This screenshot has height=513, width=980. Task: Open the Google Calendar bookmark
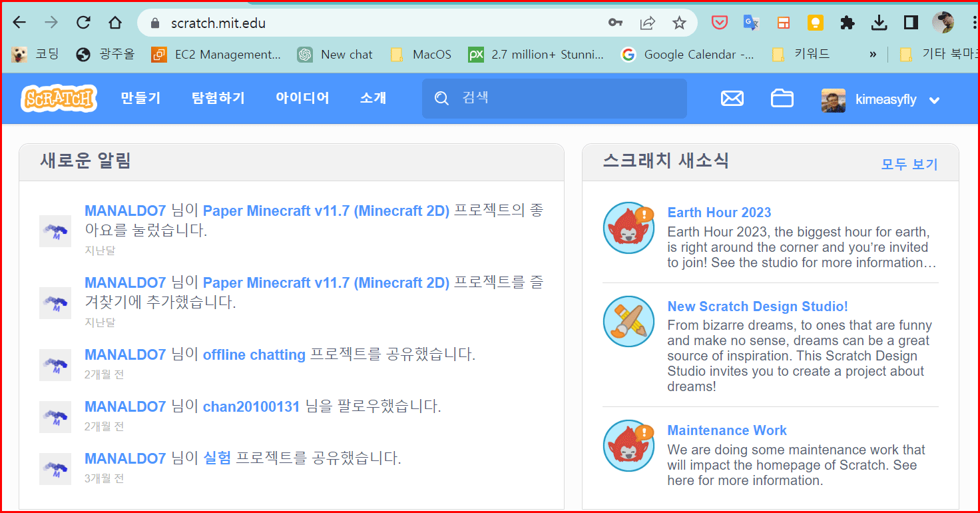coord(688,55)
